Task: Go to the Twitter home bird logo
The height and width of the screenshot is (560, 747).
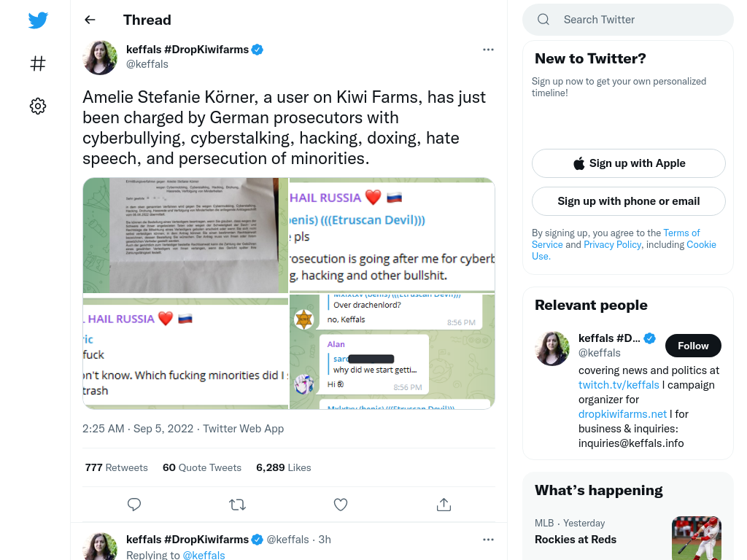Action: 38,20
